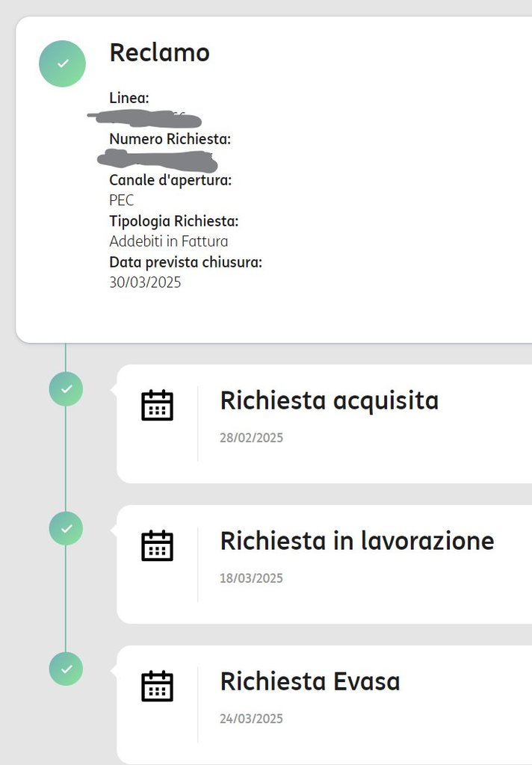
Task: Click the expected closing date 30/03/2025
Action: click(145, 282)
